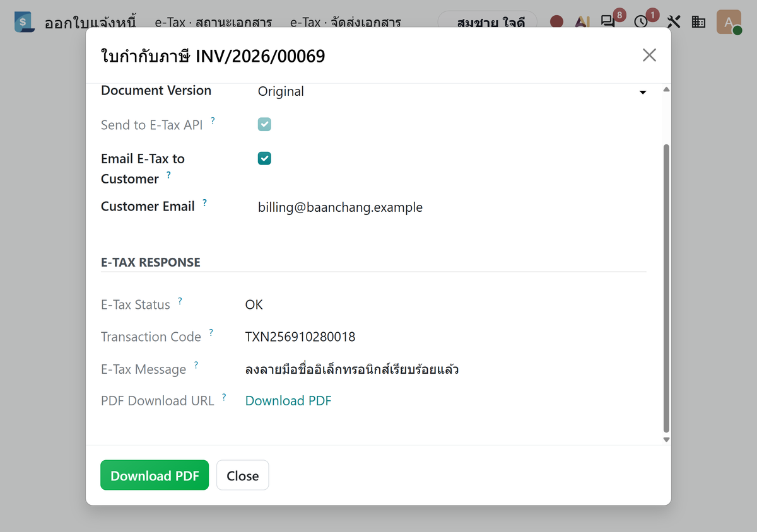Show help tooltip for PDF Download URL

224,397
